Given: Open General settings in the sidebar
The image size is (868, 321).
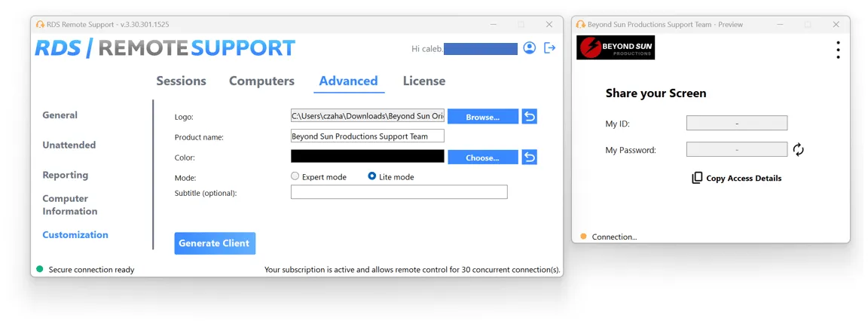Looking at the screenshot, I should tap(60, 115).
